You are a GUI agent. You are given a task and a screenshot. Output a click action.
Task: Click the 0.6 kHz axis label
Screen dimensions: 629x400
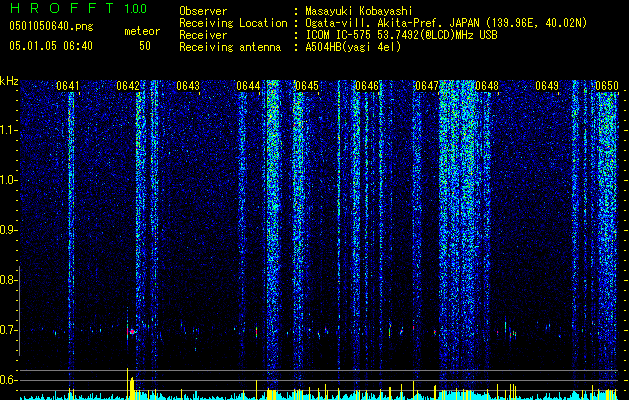7,380
